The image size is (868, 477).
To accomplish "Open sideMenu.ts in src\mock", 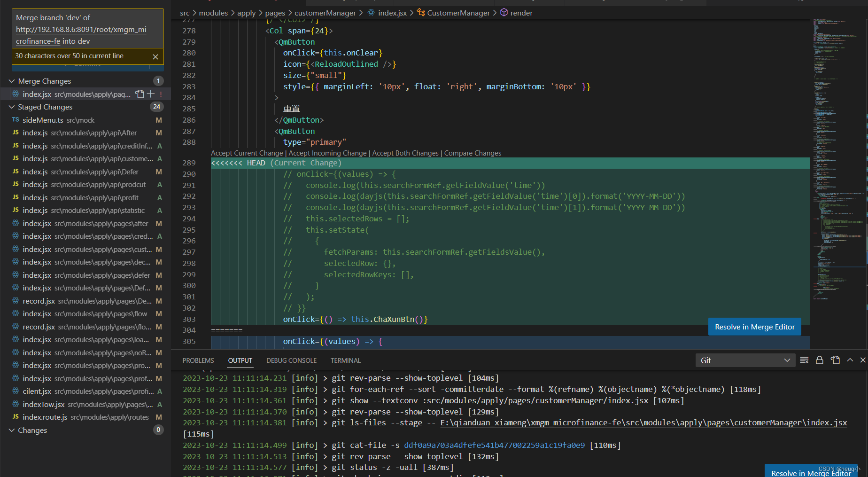I will 85,120.
